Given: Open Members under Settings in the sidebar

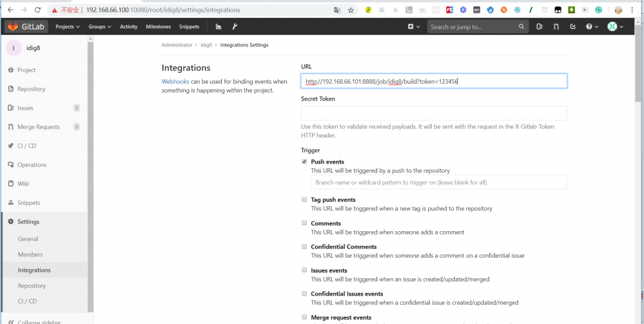Looking at the screenshot, I should [x=30, y=254].
